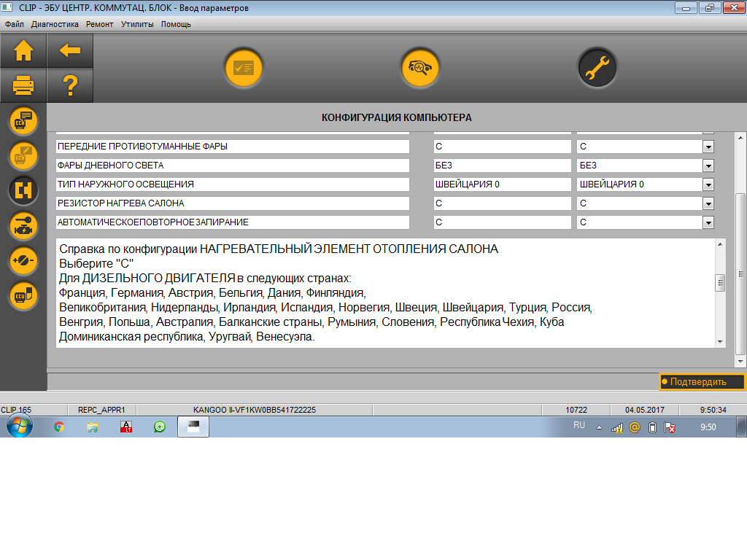Open the Ремонт menu
The width and height of the screenshot is (747, 560).
pos(99,24)
